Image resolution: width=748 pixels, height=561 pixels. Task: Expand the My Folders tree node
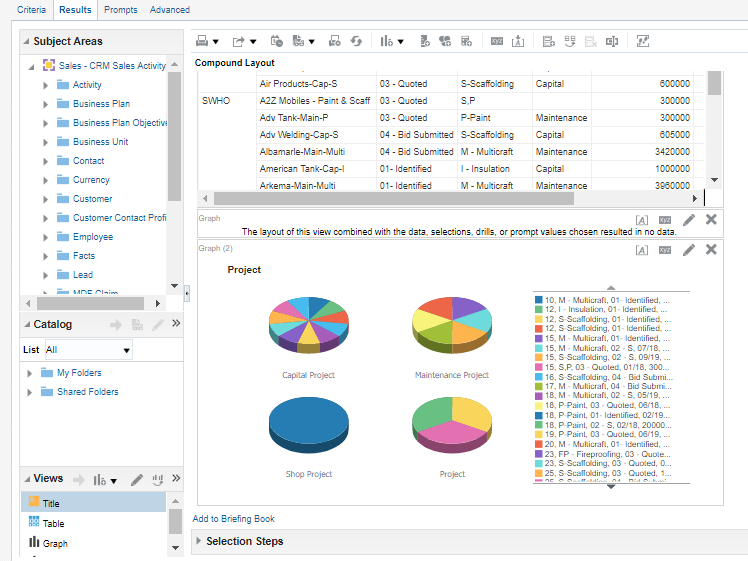pyautogui.click(x=28, y=373)
